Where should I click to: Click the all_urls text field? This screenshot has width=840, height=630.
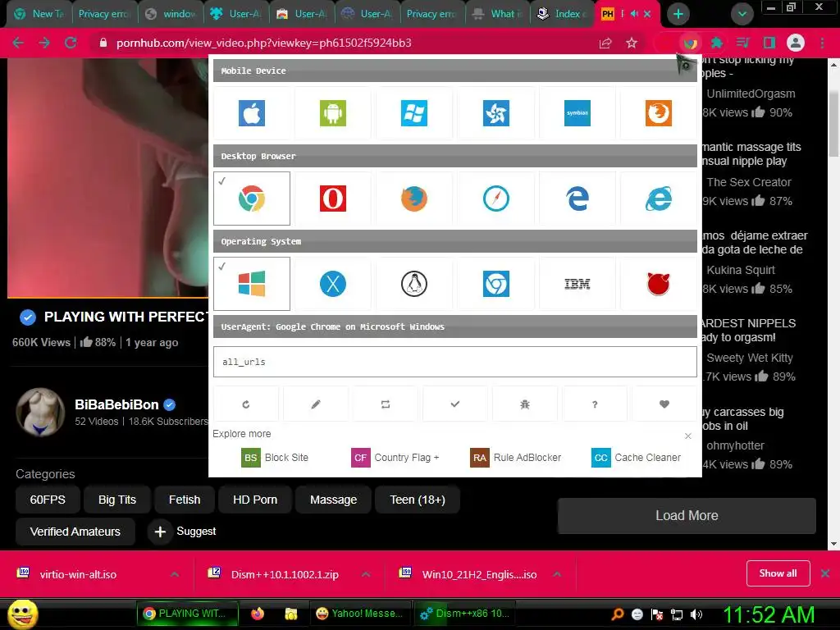(454, 362)
